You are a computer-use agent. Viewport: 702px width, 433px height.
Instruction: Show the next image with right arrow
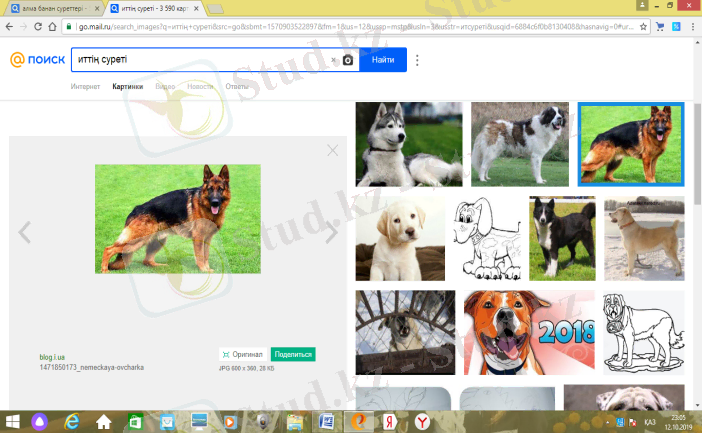click(x=332, y=233)
